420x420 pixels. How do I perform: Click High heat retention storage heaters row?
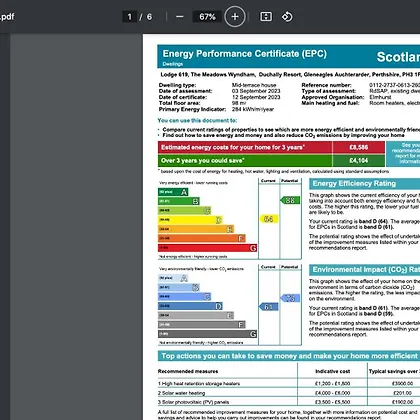pyautogui.click(x=289, y=383)
